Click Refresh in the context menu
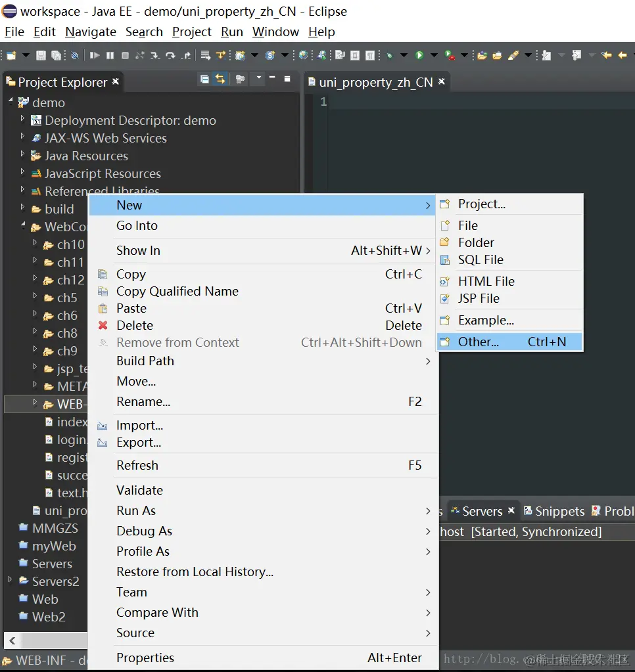 click(x=263, y=465)
